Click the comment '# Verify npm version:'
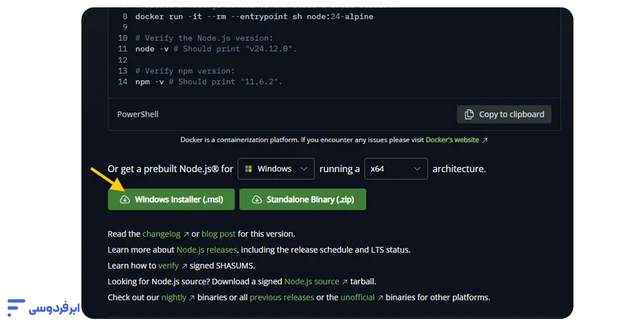 coord(185,71)
